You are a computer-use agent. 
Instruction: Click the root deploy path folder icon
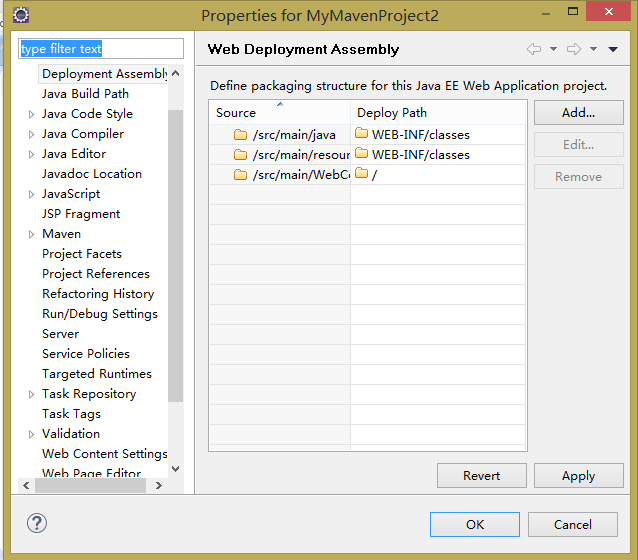[x=361, y=173]
